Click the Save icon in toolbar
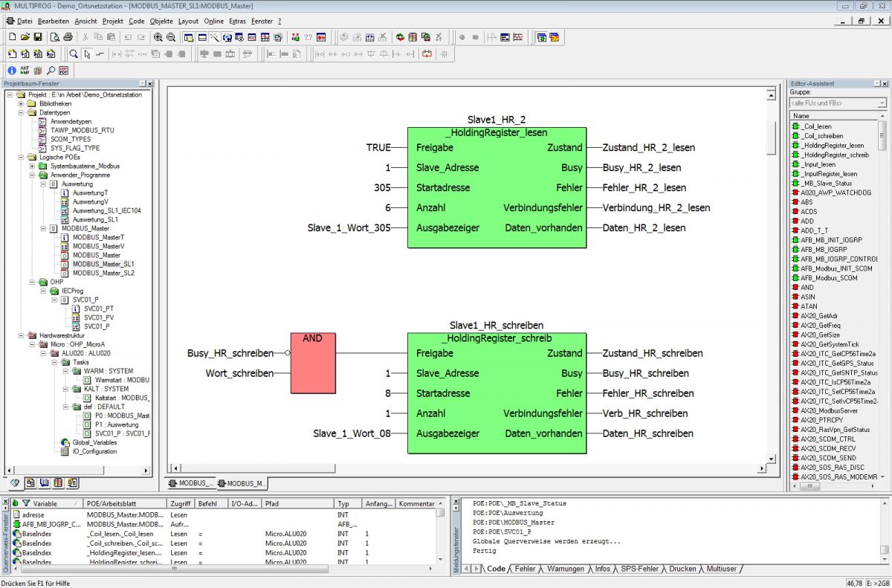 tap(37, 36)
